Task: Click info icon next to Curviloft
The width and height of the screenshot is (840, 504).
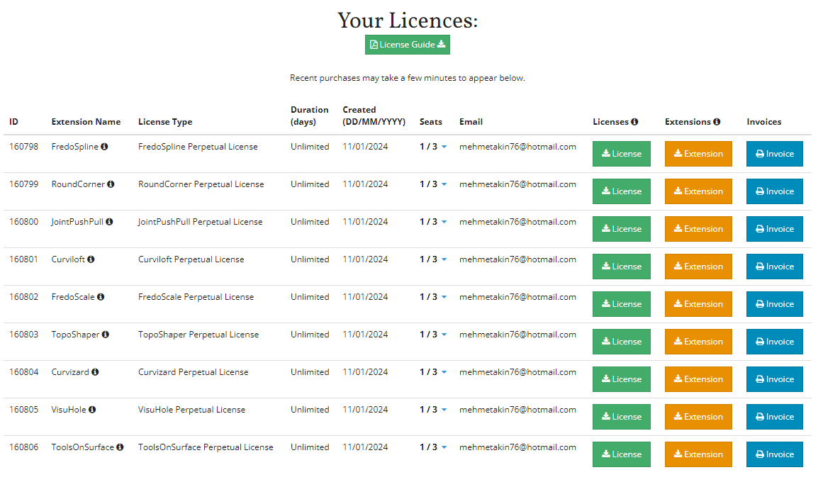Action: point(91,259)
